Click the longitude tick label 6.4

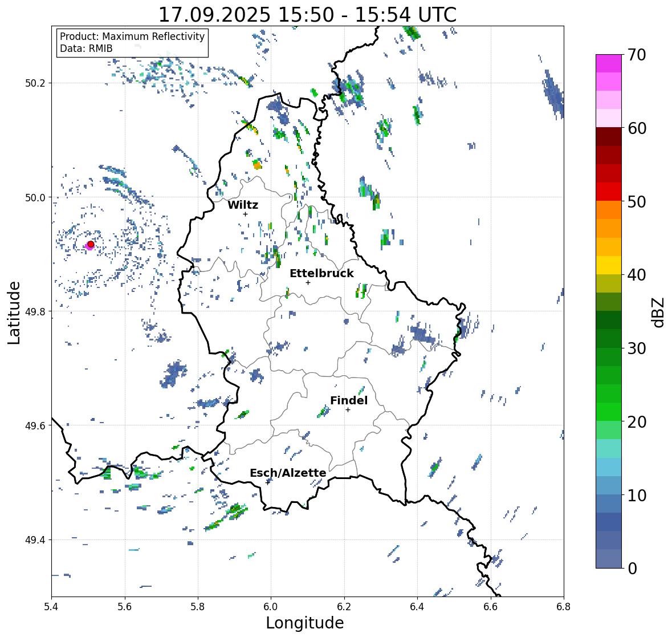(x=417, y=606)
